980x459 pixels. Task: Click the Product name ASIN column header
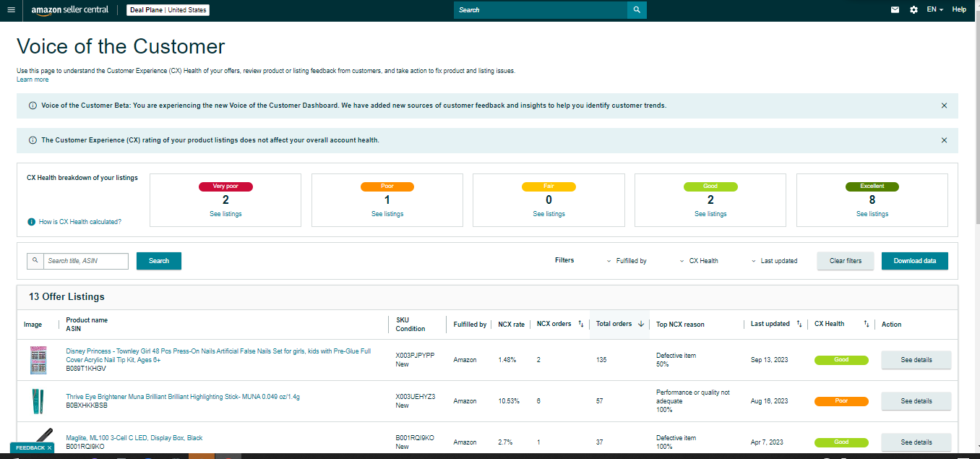87,325
